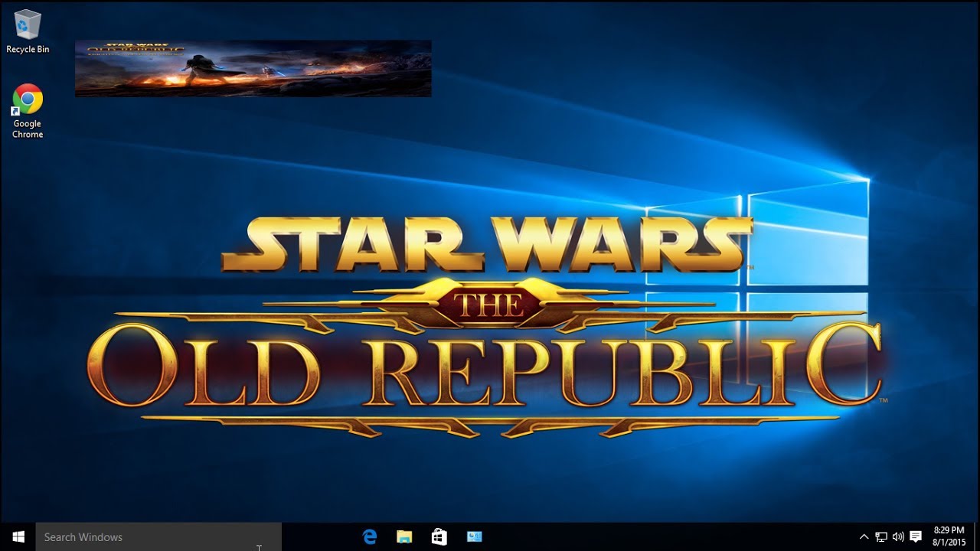This screenshot has width=980, height=551.
Task: Launch Microsoft Edge from the taskbar
Action: tap(370, 536)
